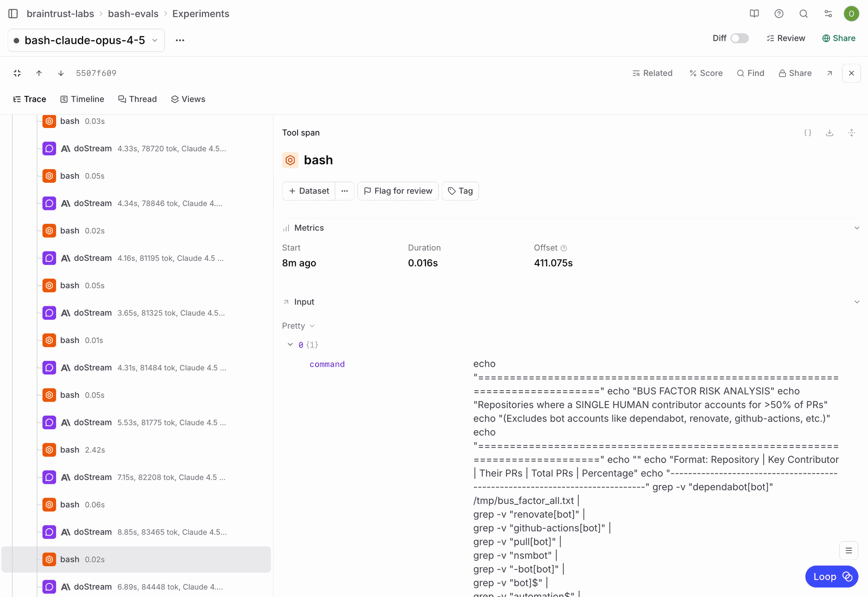Open settings sliders icon in header
The height and width of the screenshot is (597, 868).
point(828,14)
